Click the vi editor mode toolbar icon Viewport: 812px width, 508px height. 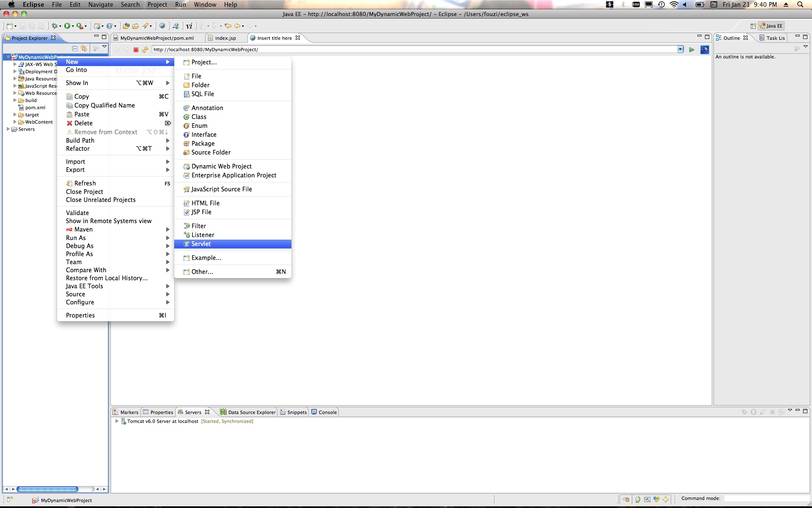189,26
